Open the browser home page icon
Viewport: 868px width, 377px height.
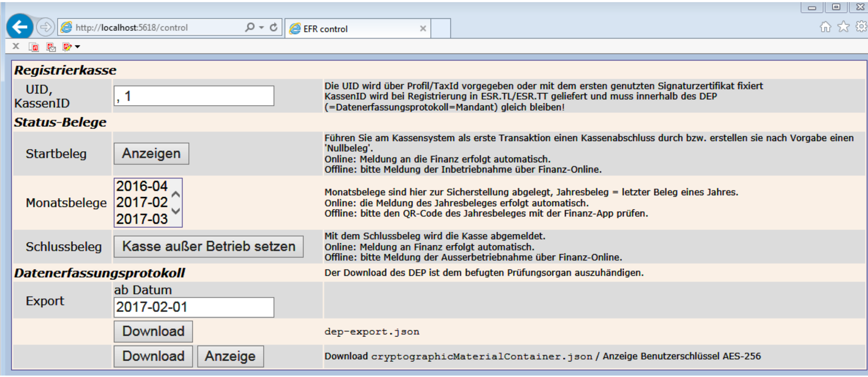[x=825, y=27]
